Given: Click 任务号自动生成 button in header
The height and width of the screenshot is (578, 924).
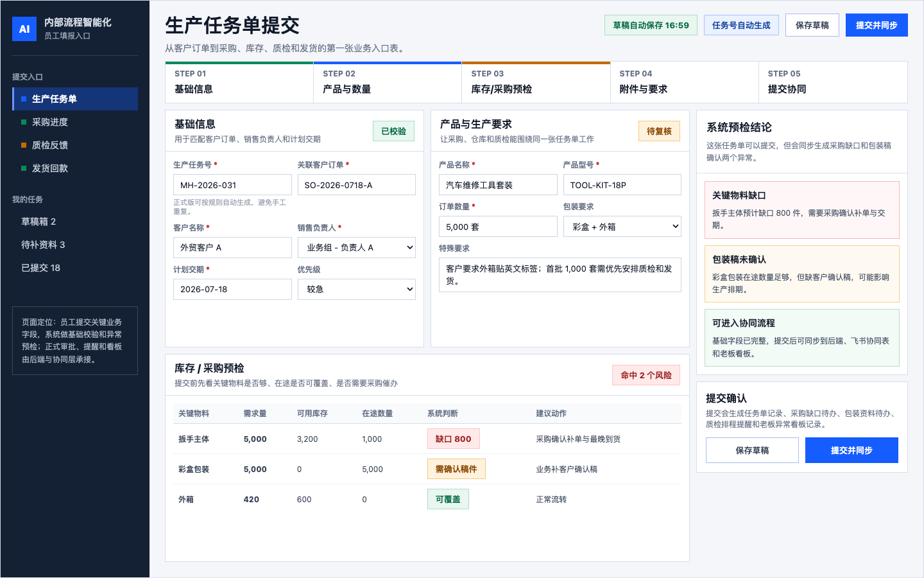Looking at the screenshot, I should pyautogui.click(x=741, y=25).
